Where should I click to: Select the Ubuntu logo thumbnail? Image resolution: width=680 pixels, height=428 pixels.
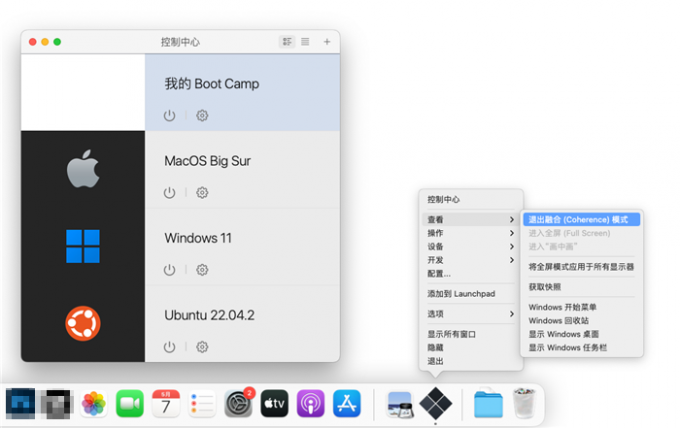click(83, 323)
